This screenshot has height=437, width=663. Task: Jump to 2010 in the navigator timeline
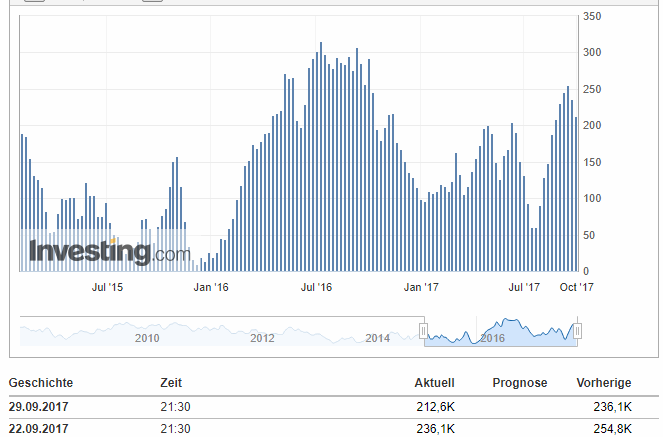(x=147, y=338)
